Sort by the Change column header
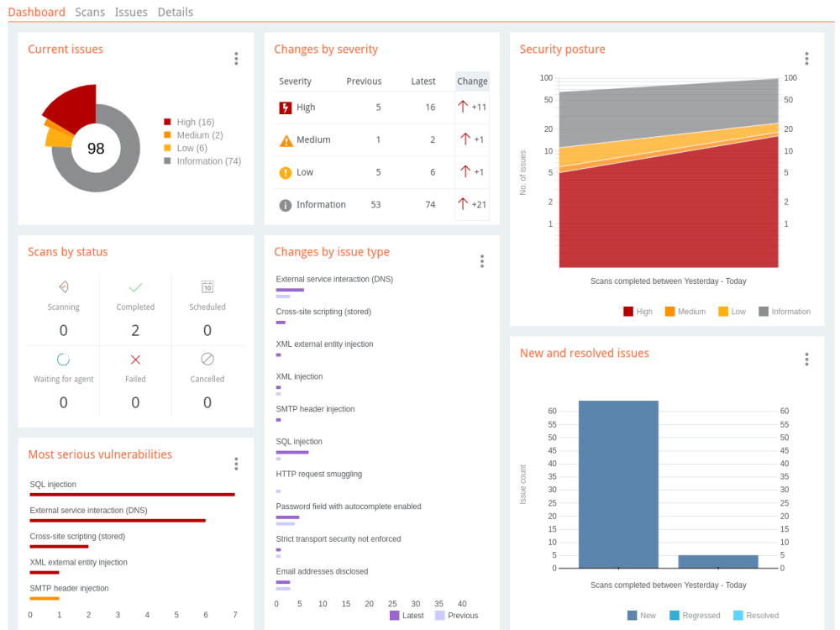This screenshot has height=630, width=840. click(x=472, y=81)
